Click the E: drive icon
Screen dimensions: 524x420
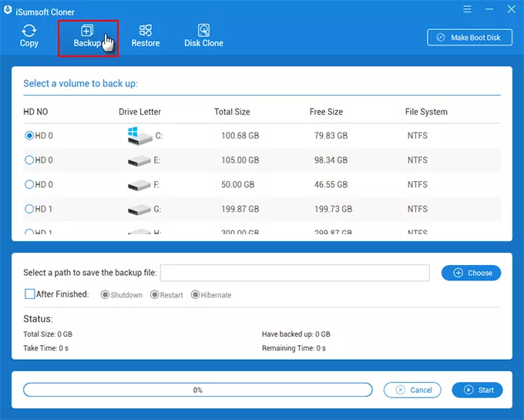pyautogui.click(x=139, y=160)
